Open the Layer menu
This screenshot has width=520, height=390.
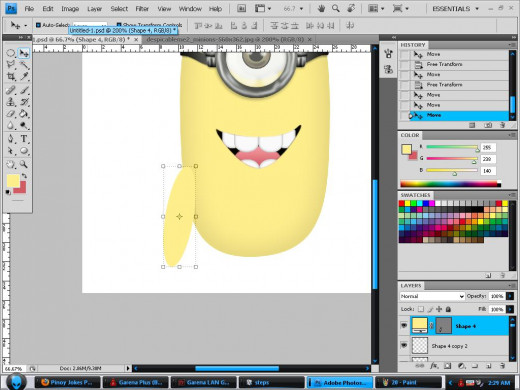(95, 9)
